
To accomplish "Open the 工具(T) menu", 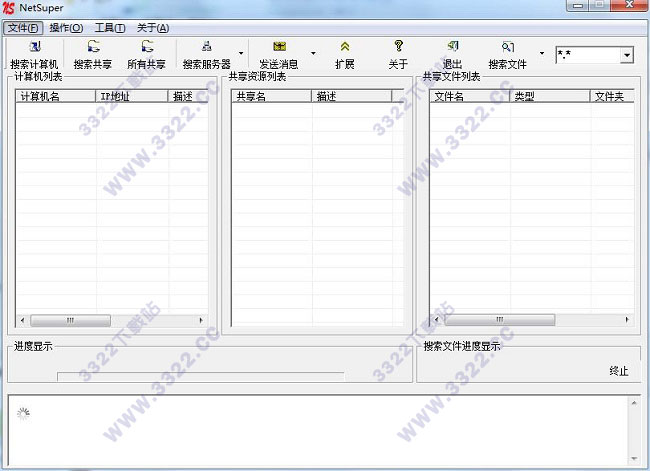I will (x=110, y=28).
